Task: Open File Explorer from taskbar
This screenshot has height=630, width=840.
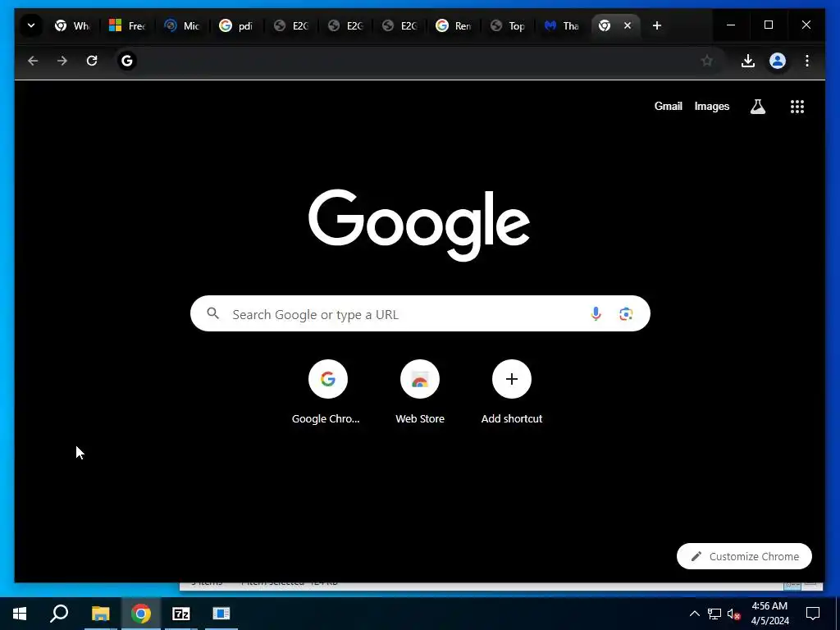Action: coord(100,613)
